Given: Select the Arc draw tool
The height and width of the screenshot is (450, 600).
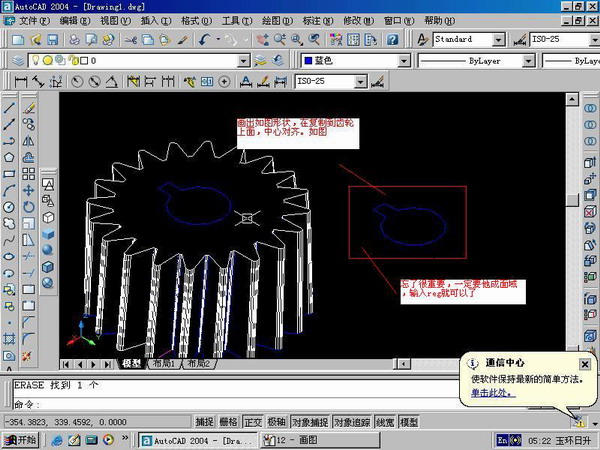Looking at the screenshot, I should (x=9, y=191).
